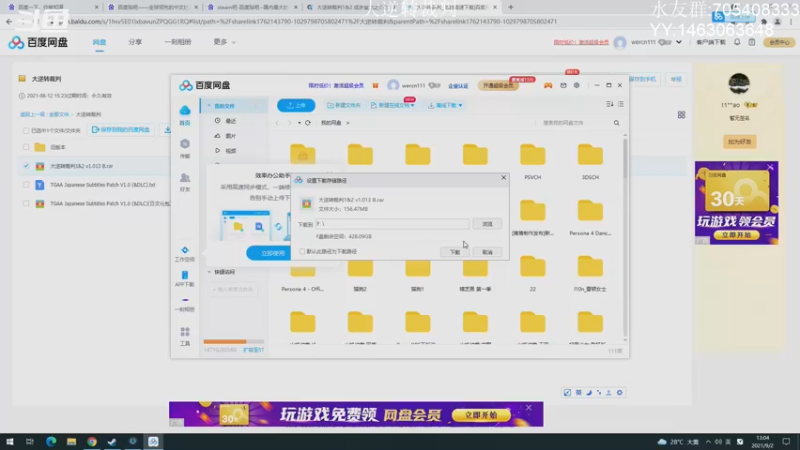The width and height of the screenshot is (800, 450).
Task: Switch to the 分享 tab on the web page
Action: click(x=135, y=42)
